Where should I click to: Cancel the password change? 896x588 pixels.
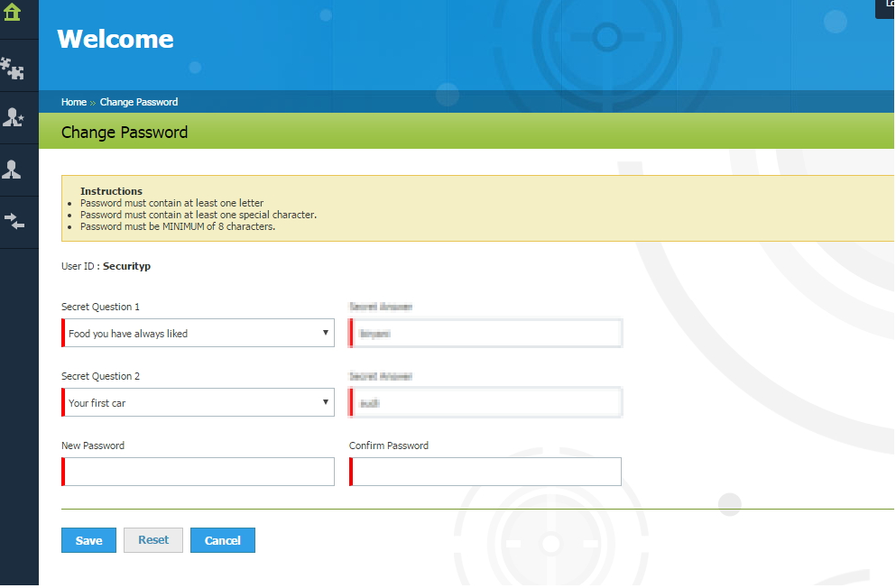tap(222, 540)
